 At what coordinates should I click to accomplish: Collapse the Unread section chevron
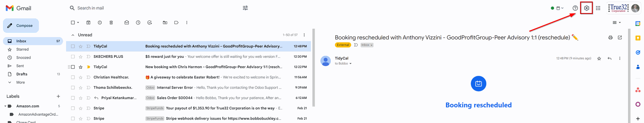[x=73, y=35]
